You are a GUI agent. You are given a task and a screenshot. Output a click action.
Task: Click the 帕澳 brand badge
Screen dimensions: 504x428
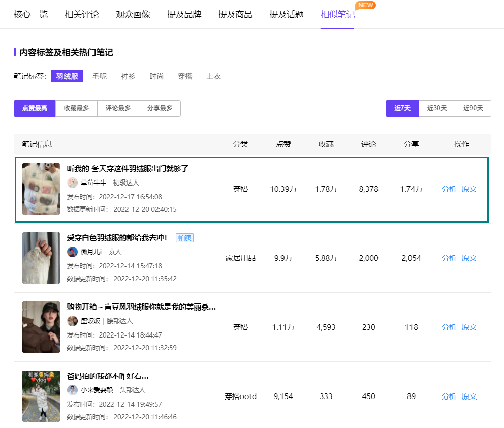(x=184, y=238)
